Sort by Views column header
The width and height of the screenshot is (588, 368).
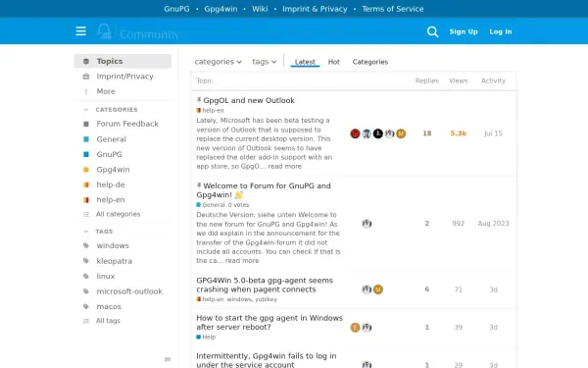pos(459,80)
